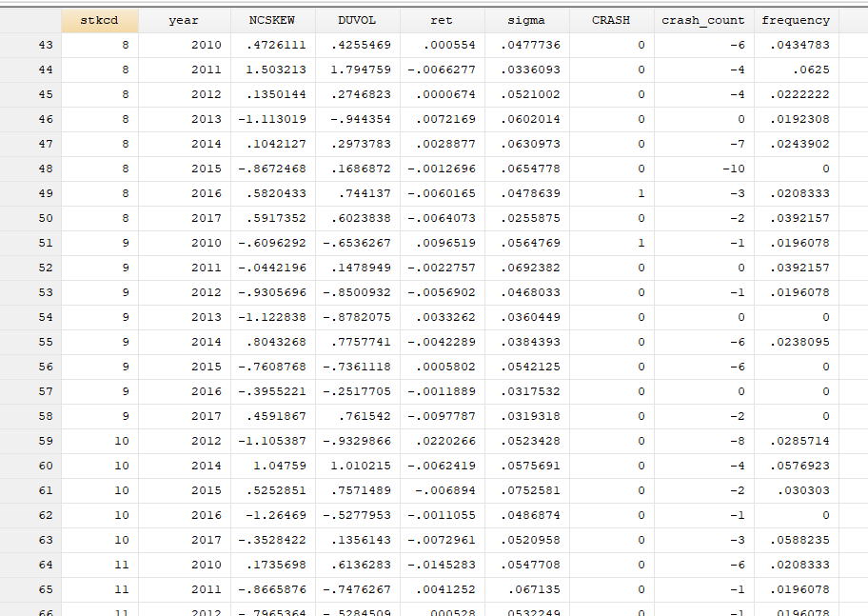This screenshot has width=868, height=616.
Task: Click sigma cell .067135
Action: (526, 589)
